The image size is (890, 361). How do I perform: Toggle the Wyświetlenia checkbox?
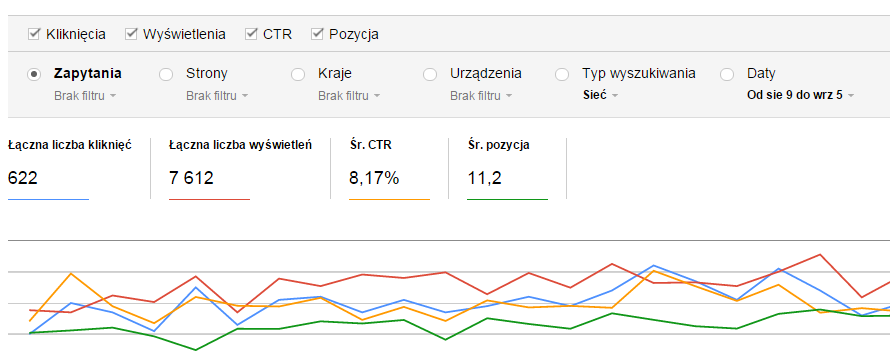click(131, 35)
